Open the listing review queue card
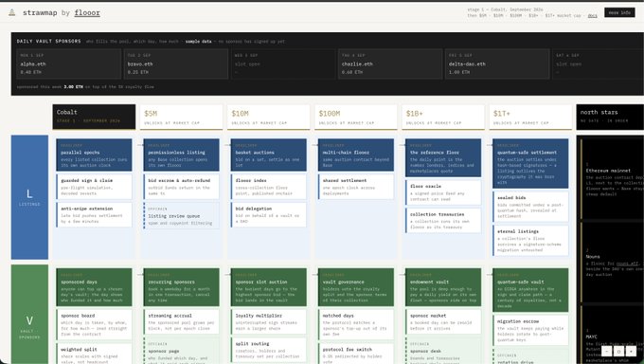Screen dimensions: 644x364 (x=181, y=215)
